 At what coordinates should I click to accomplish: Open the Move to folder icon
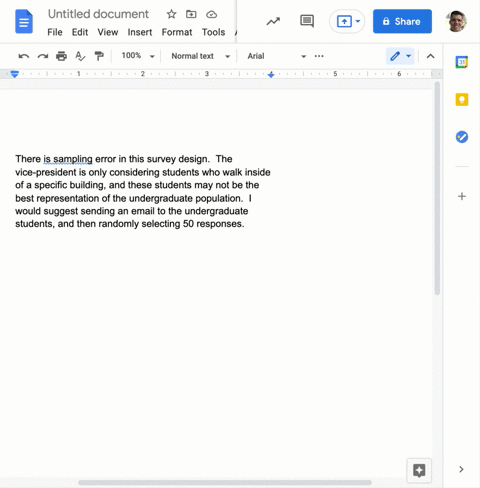(x=191, y=14)
